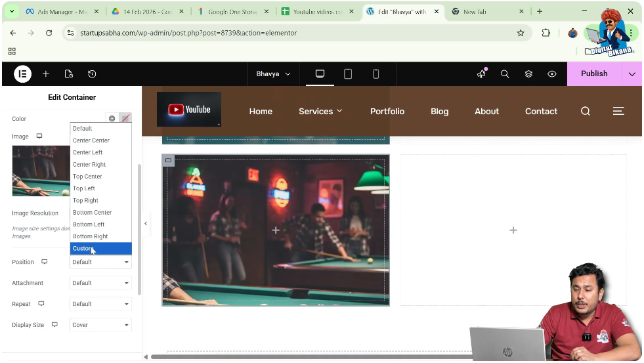
Task: Open Document Settings page icon
Action: point(69,74)
